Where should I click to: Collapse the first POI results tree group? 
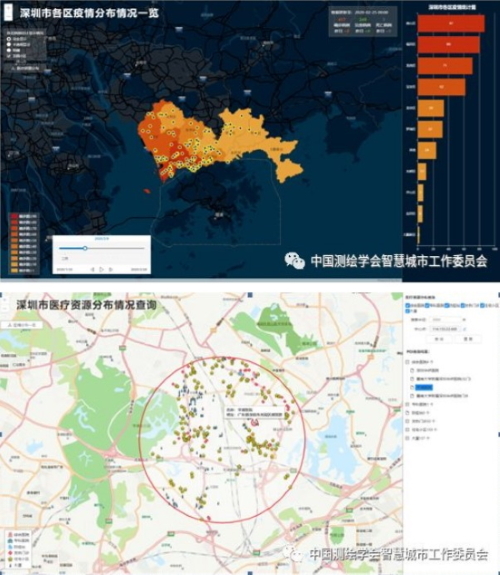pyautogui.click(x=408, y=362)
